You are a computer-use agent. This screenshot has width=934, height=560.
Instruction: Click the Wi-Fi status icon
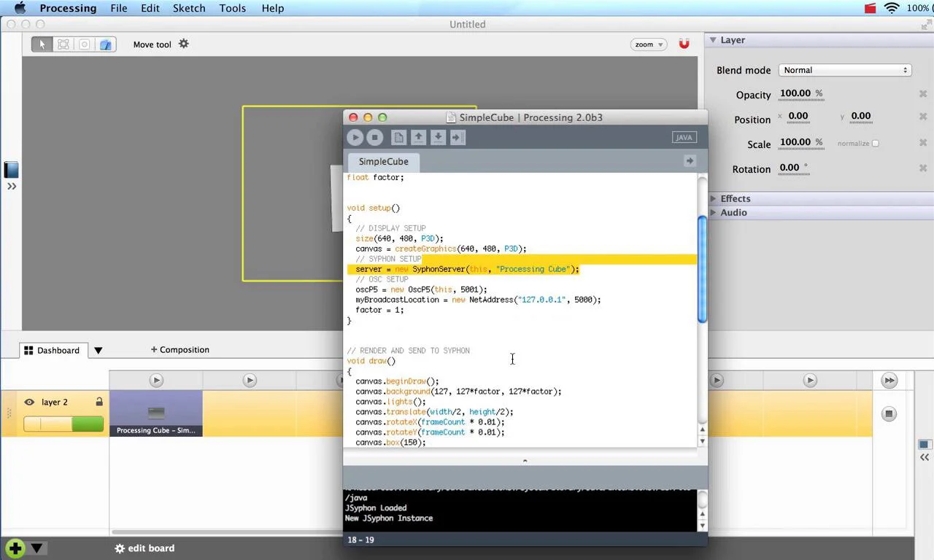[892, 8]
